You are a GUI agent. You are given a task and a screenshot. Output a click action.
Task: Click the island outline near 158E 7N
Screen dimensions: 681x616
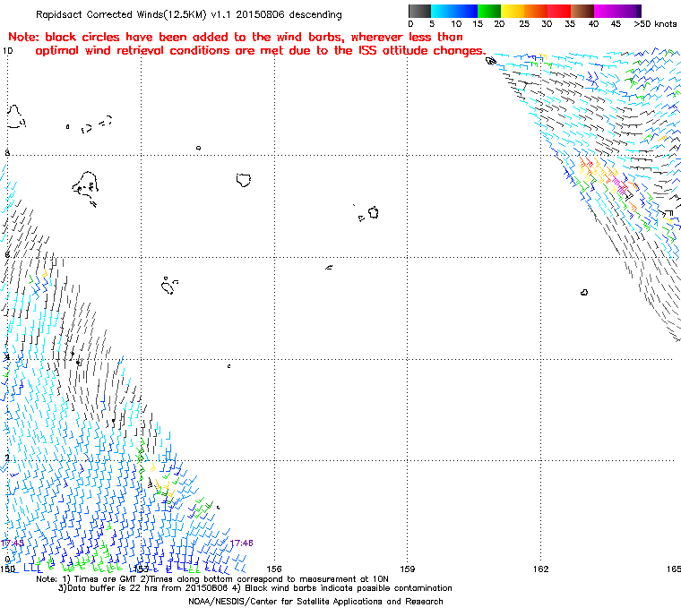pyautogui.click(x=374, y=212)
